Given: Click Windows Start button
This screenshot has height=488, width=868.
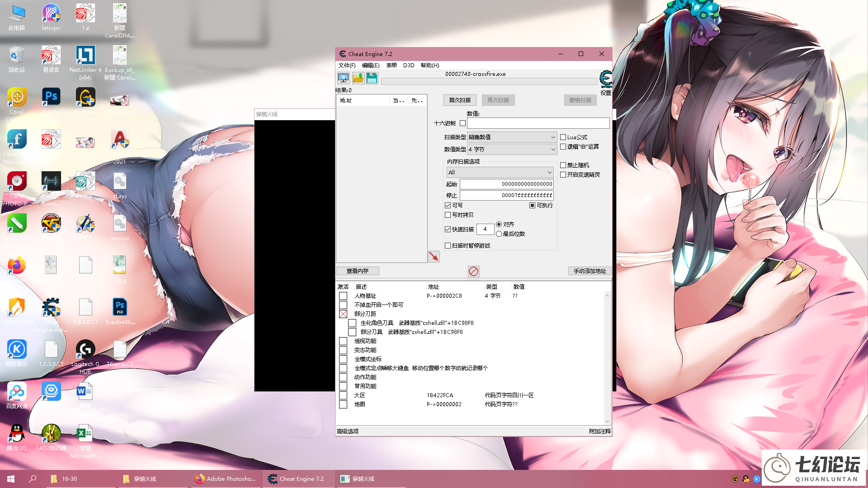Looking at the screenshot, I should [11, 479].
